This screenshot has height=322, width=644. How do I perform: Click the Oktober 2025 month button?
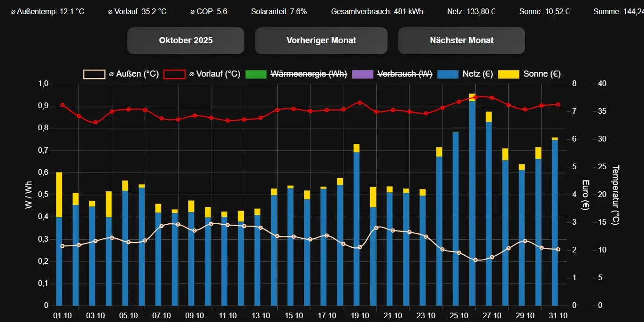tap(186, 40)
